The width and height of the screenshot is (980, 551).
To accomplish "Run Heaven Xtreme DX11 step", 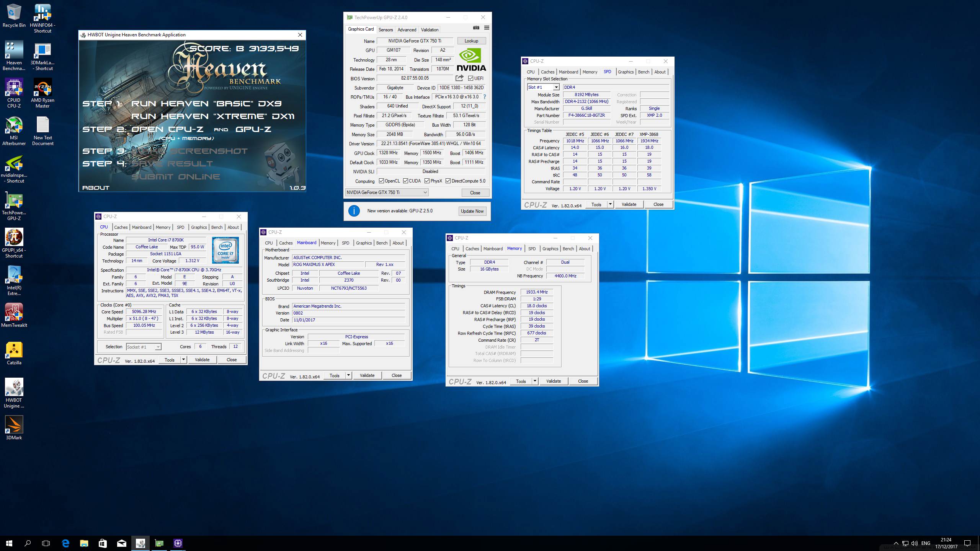I will pyautogui.click(x=213, y=116).
